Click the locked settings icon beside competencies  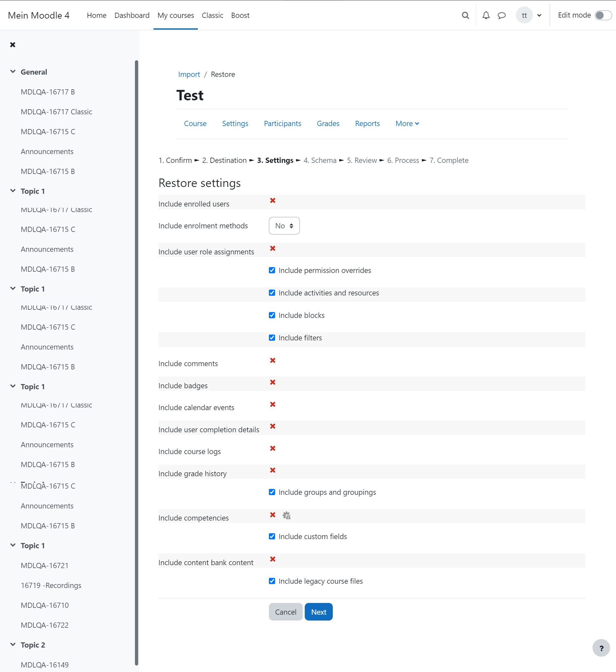(x=286, y=515)
